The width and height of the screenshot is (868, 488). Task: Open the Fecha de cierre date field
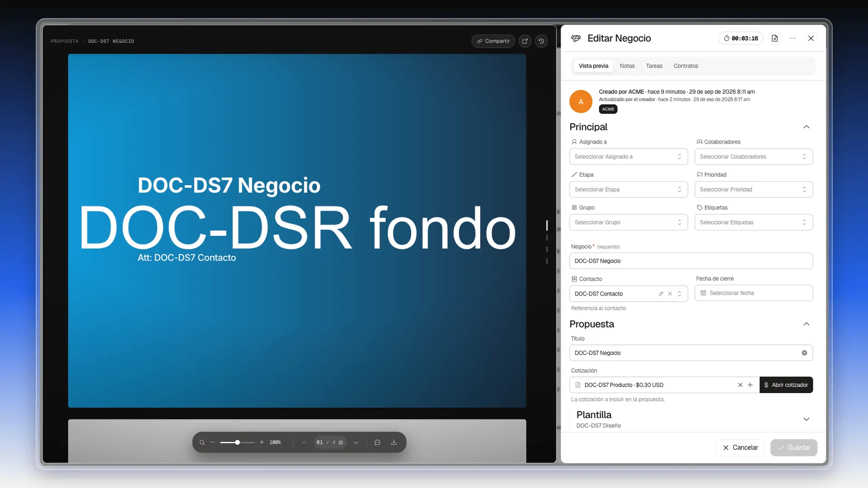click(754, 293)
